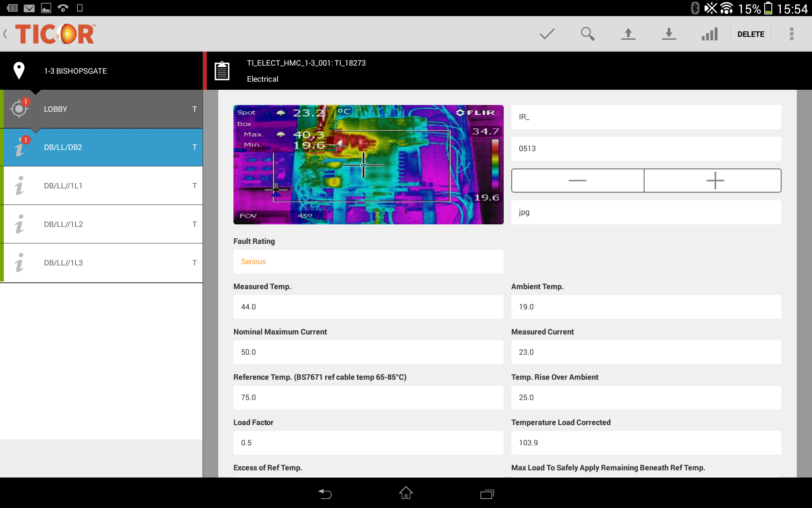This screenshot has width=812, height=508.
Task: Tap the checkmark confirm icon
Action: (x=547, y=33)
